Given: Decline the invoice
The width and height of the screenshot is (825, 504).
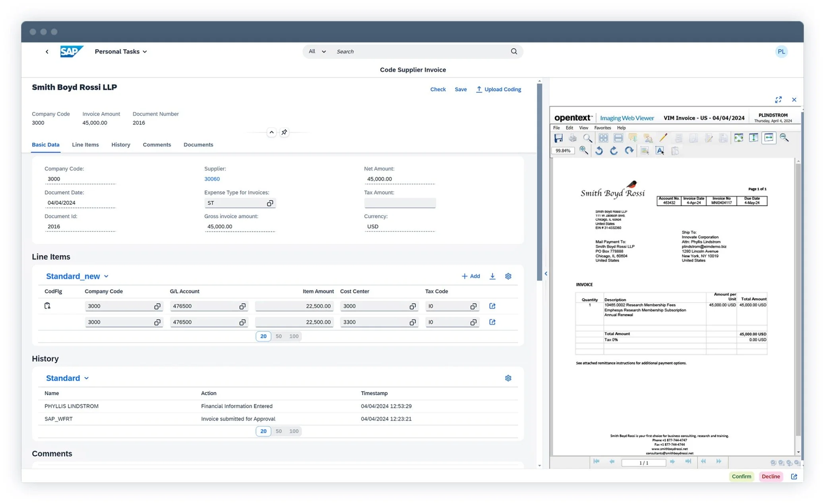Looking at the screenshot, I should point(771,477).
